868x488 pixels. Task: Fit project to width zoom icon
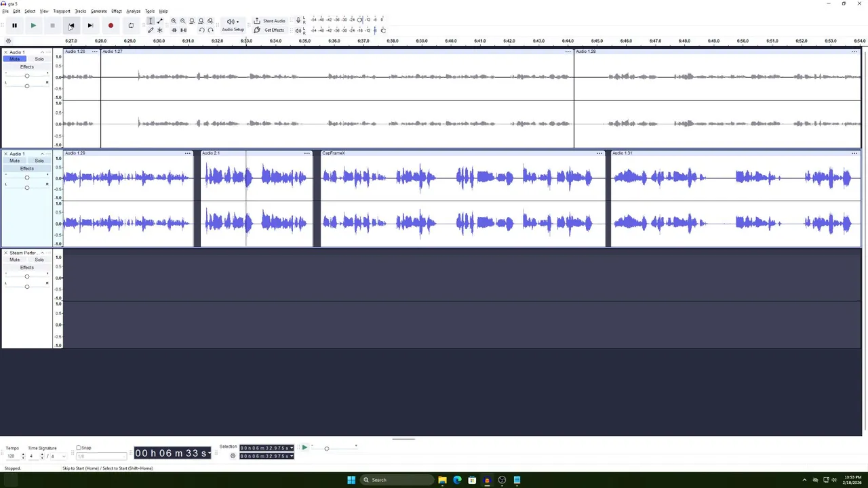pos(201,21)
